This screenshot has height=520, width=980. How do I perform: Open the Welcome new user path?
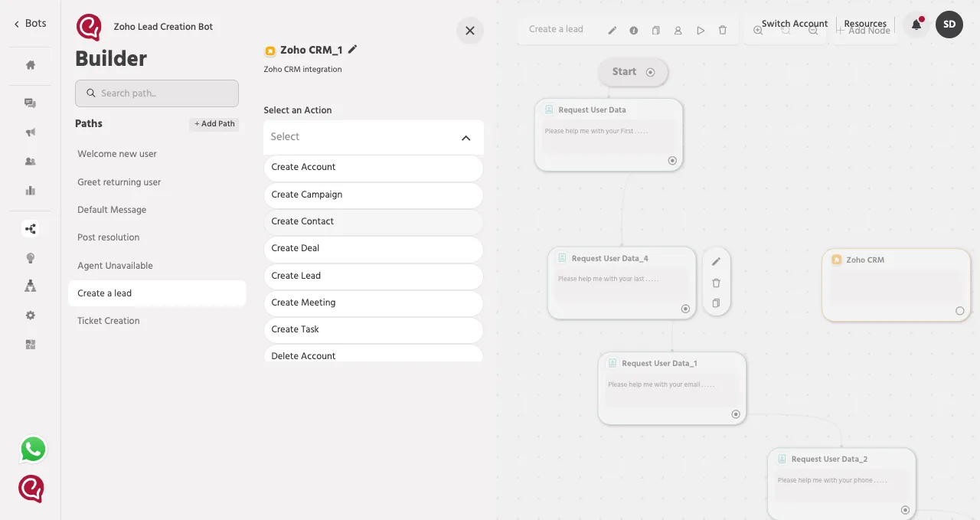[x=157, y=154]
